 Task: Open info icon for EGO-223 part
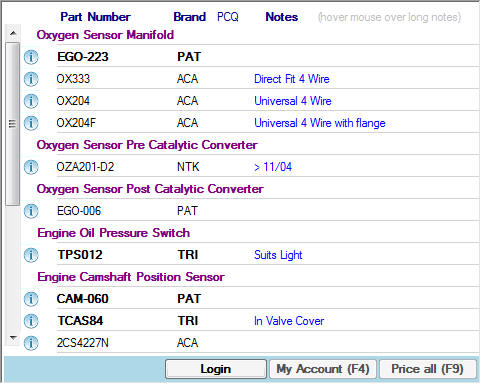click(31, 57)
